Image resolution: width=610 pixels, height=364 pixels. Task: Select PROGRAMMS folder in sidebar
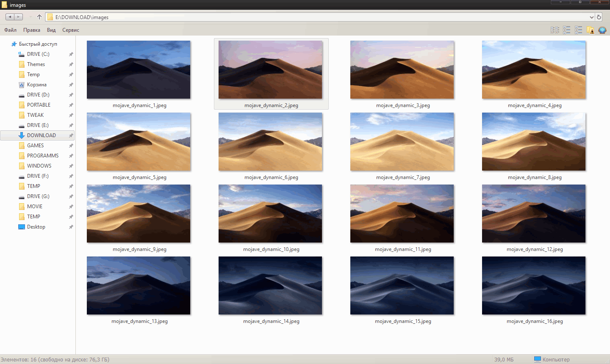pos(43,156)
